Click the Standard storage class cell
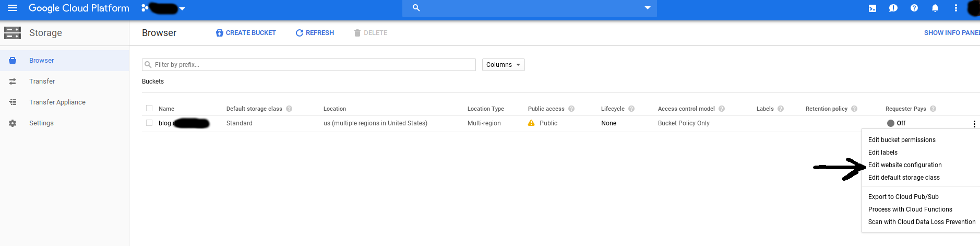This screenshot has width=980, height=246. (x=240, y=123)
